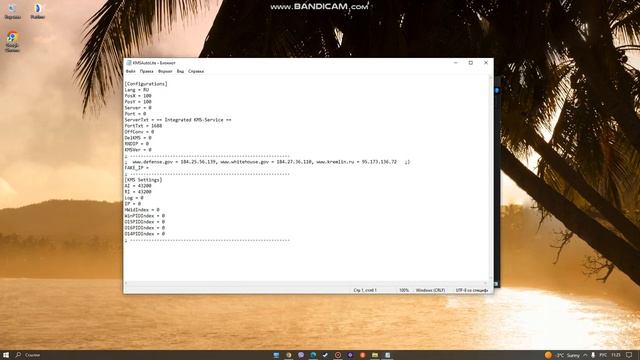This screenshot has height=360, width=640.
Task: Click the line and column status entry
Action: click(x=365, y=290)
